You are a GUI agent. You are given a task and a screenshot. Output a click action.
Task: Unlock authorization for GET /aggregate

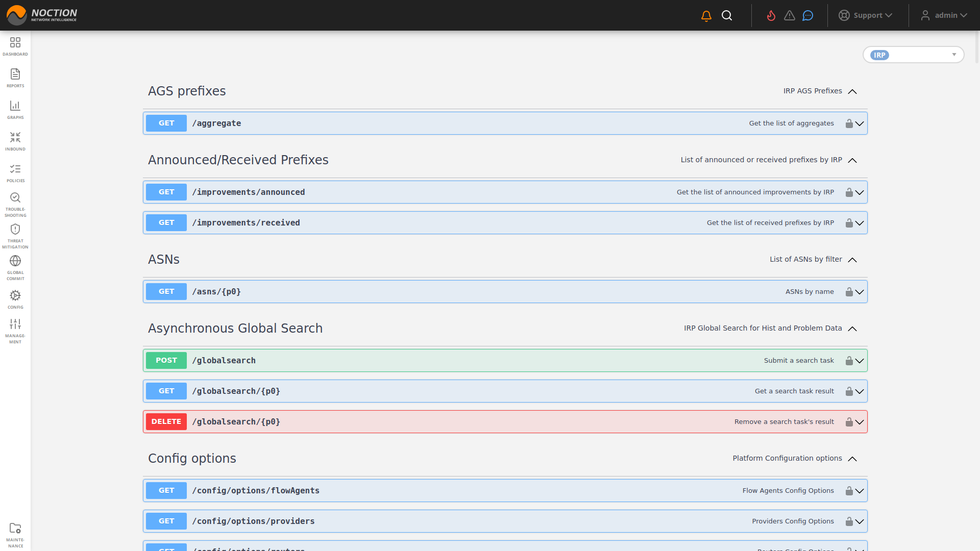coord(848,123)
